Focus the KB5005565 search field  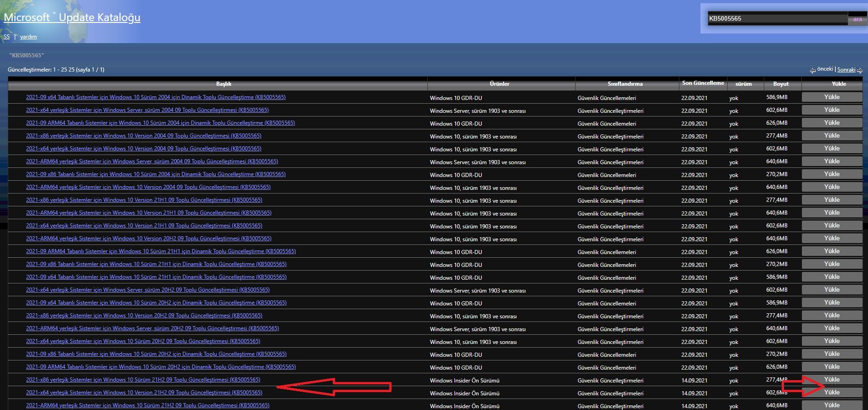pyautogui.click(x=778, y=19)
